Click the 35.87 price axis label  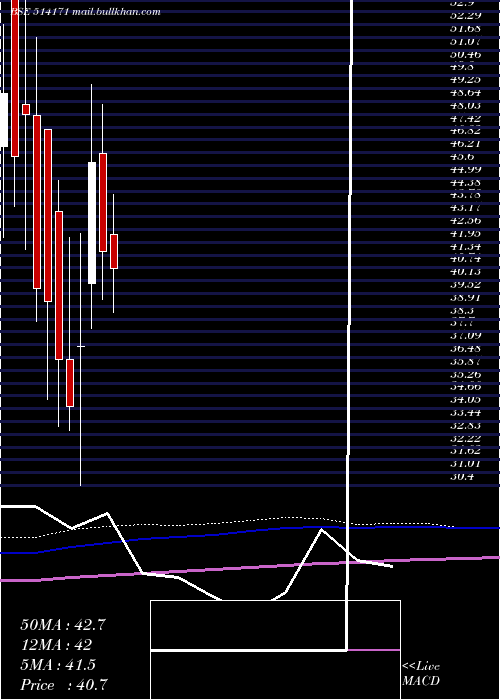pyautogui.click(x=465, y=361)
